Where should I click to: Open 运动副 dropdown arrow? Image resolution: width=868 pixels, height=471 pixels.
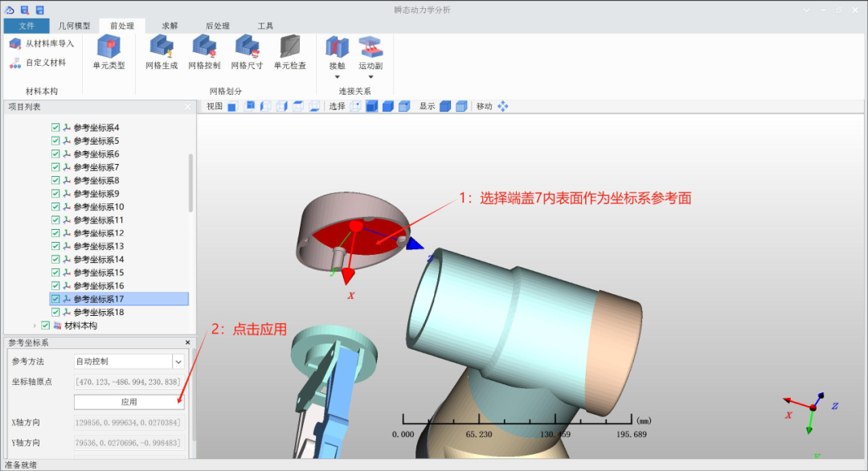point(371,77)
